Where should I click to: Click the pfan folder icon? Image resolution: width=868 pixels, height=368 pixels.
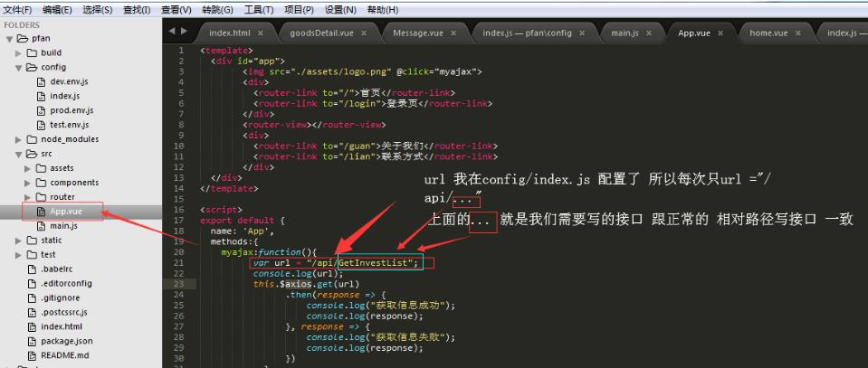coord(22,39)
